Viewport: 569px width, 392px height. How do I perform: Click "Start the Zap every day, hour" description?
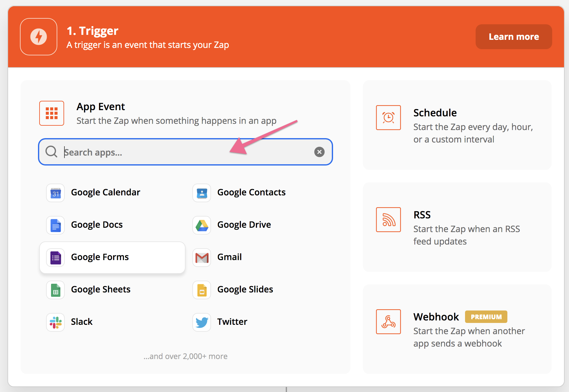pyautogui.click(x=473, y=133)
